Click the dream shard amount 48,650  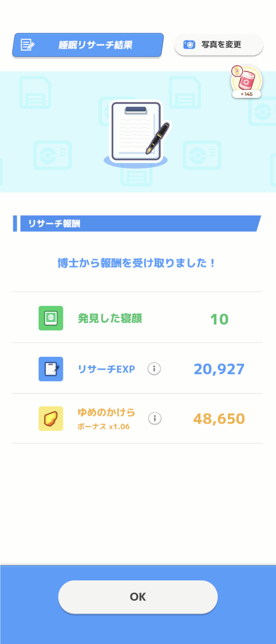pos(219,419)
